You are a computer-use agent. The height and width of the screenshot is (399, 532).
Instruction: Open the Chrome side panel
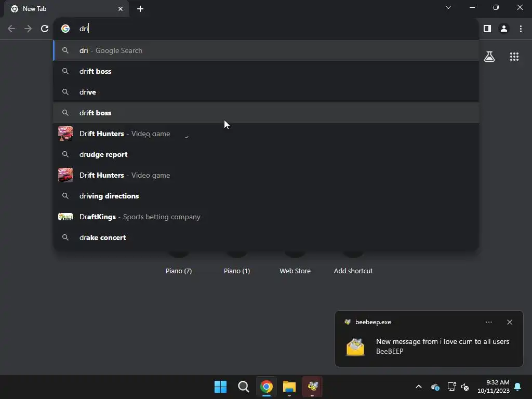487,29
